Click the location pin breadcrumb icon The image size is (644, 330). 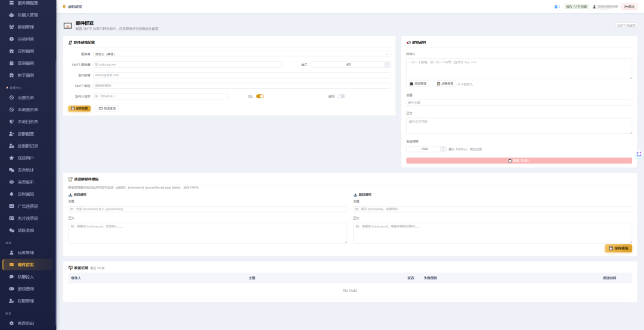[x=64, y=7]
